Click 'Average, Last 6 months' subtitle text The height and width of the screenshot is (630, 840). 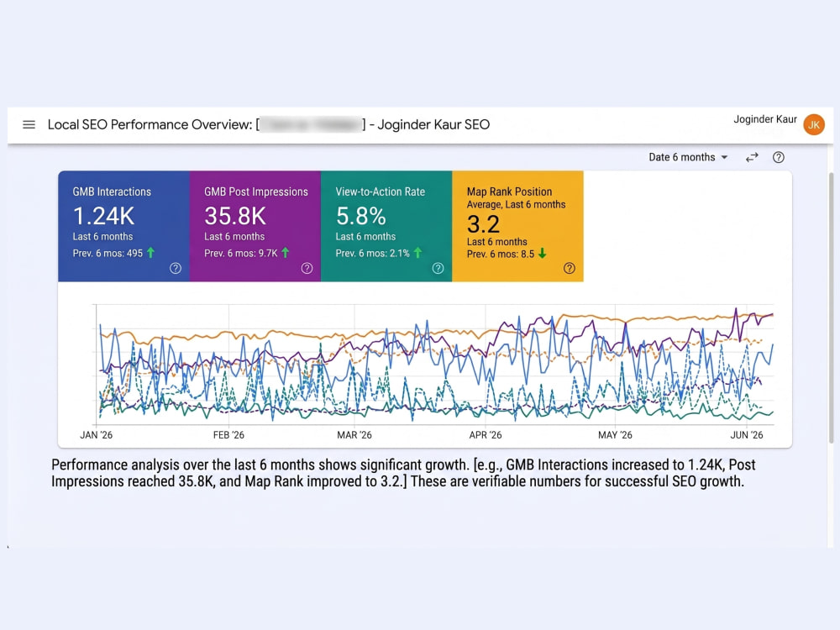click(x=516, y=205)
